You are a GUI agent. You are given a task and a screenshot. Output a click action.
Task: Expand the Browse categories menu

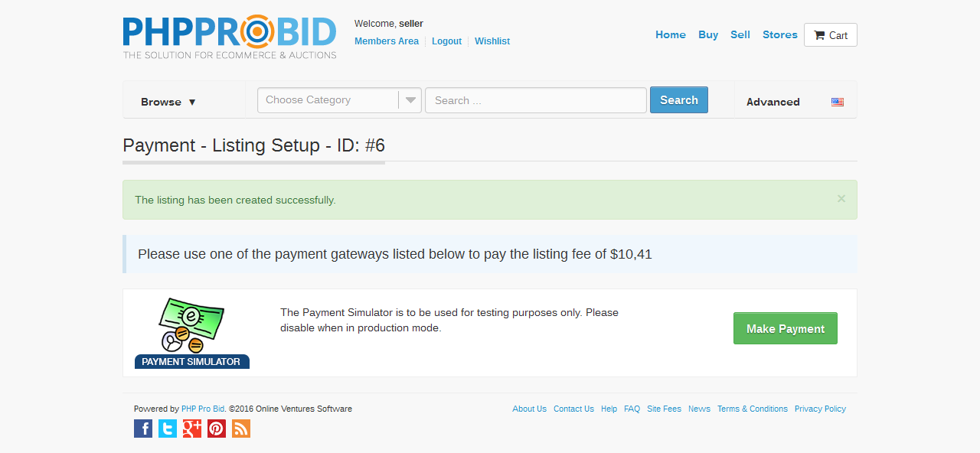pyautogui.click(x=168, y=102)
